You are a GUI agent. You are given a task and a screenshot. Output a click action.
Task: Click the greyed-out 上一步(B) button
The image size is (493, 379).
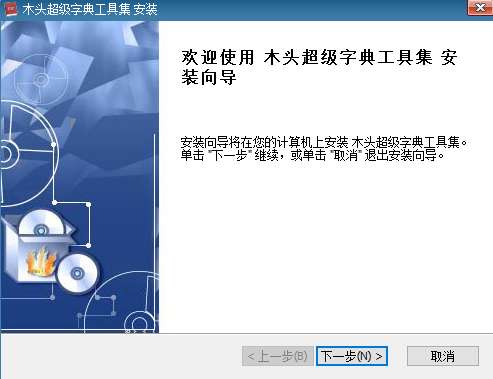277,356
